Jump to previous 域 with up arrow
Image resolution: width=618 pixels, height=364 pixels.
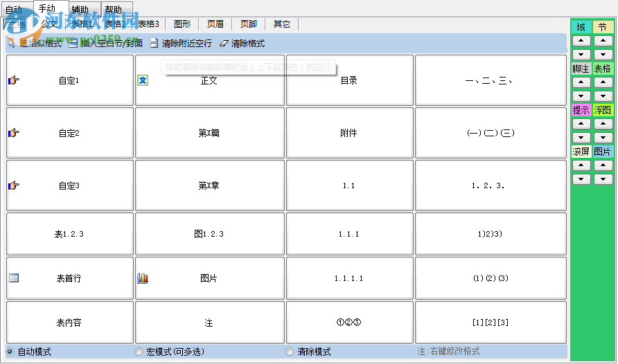click(x=581, y=41)
